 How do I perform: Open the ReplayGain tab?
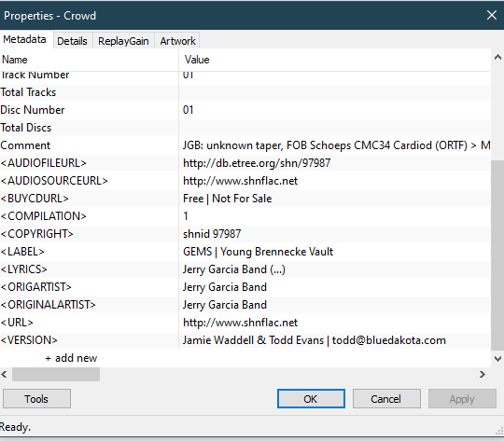click(123, 41)
